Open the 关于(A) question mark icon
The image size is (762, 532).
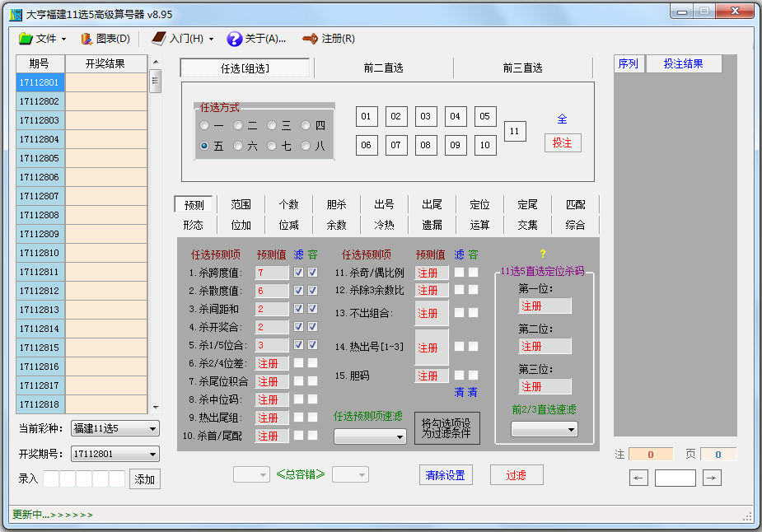(x=234, y=39)
